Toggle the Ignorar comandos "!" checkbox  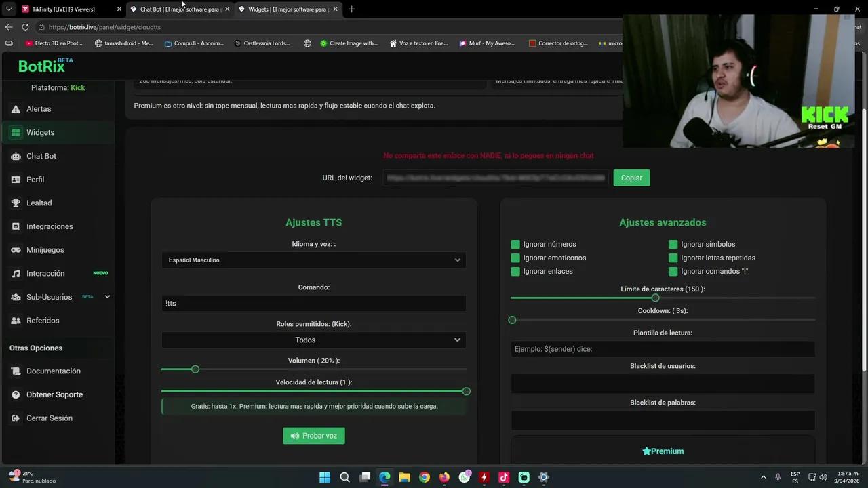coord(673,272)
